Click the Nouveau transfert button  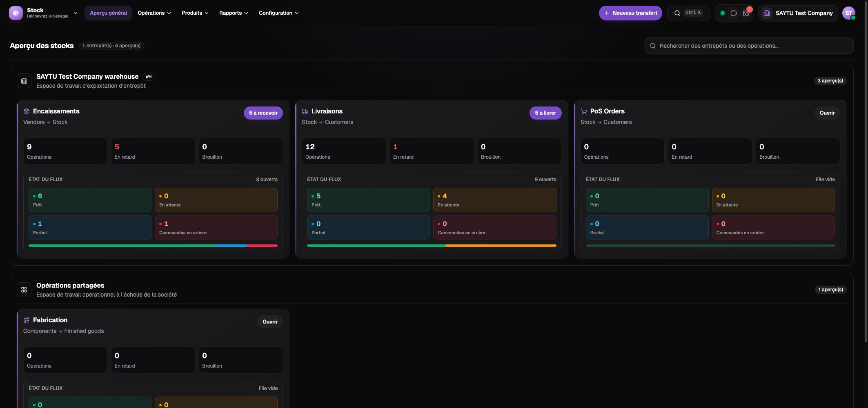pyautogui.click(x=630, y=13)
